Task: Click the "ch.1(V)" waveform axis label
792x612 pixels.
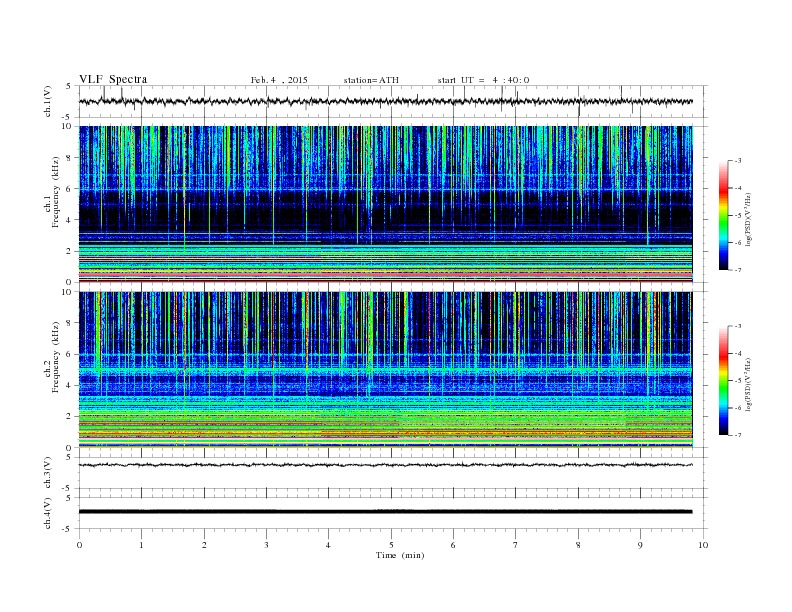Action: [48, 101]
